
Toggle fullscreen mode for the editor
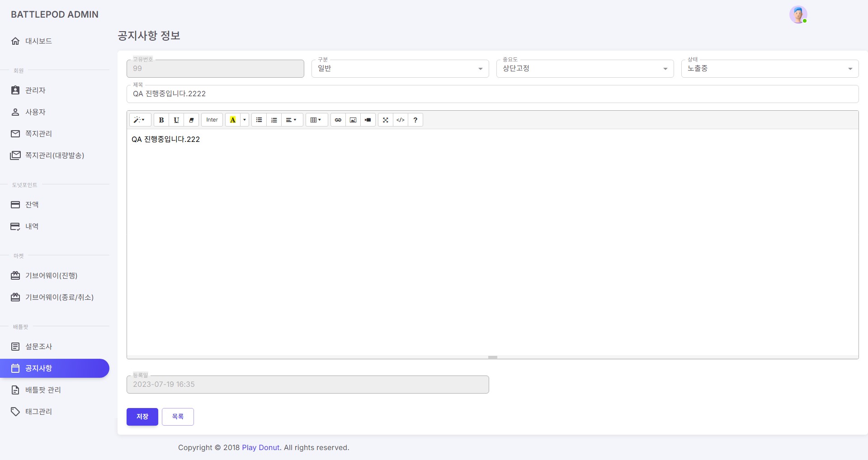[x=386, y=120]
